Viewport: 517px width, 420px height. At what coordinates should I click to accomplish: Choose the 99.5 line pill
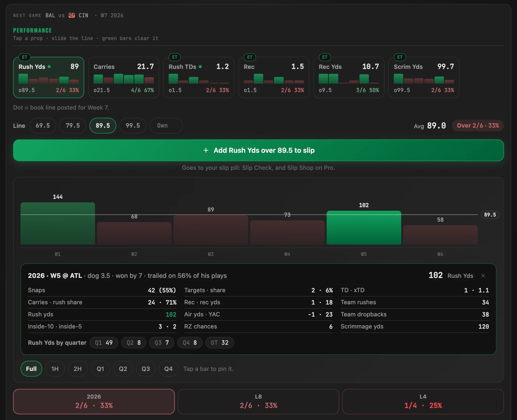(x=133, y=126)
